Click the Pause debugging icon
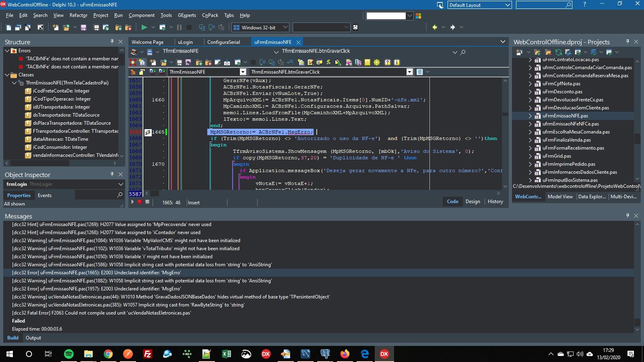Viewport: 644px width, 362px height. (x=179, y=27)
